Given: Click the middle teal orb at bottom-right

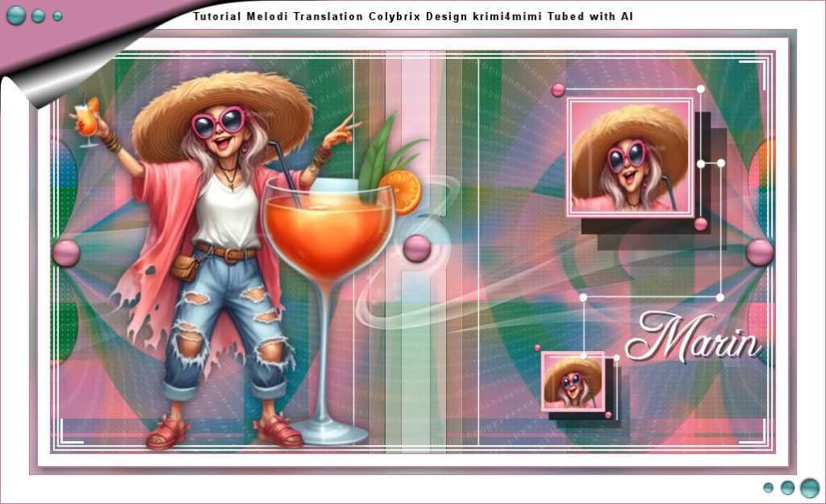Looking at the screenshot, I should coord(787,488).
